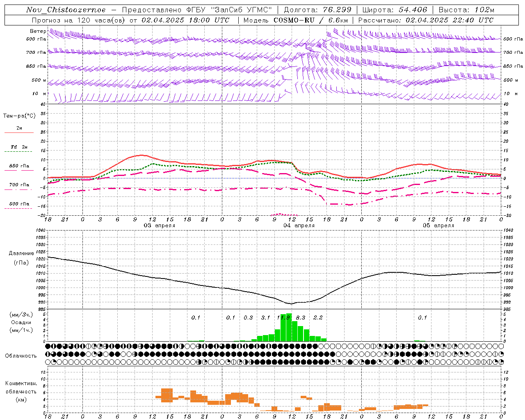Click 'Рассчитано: 02.04.2025 22:40 UTC' timestamp
This screenshot has width=525, height=420.
(426, 20)
